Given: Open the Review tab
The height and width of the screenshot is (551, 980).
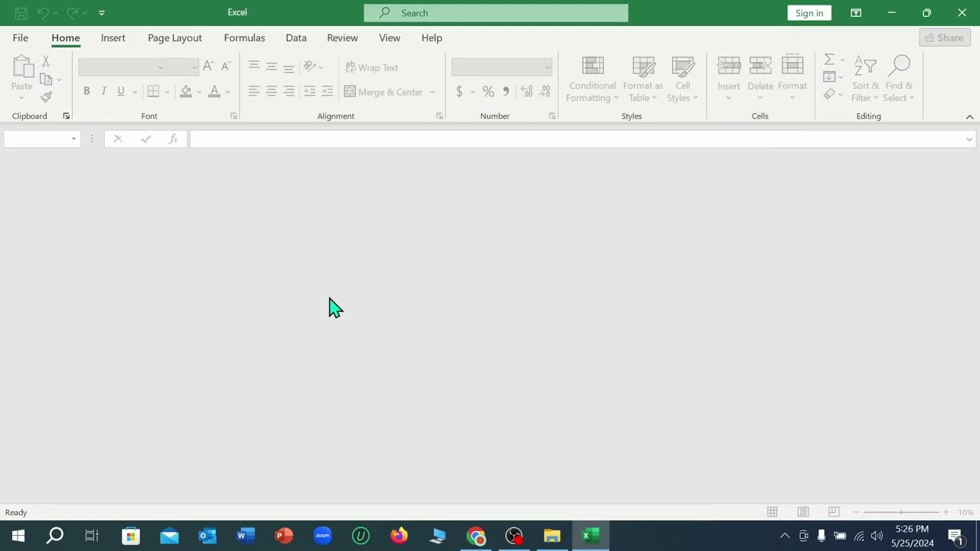Looking at the screenshot, I should pyautogui.click(x=342, y=37).
